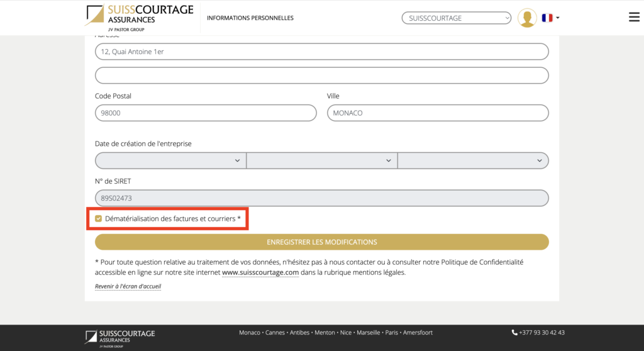Click the French flag language icon
This screenshot has height=351, width=644.
[x=547, y=18]
